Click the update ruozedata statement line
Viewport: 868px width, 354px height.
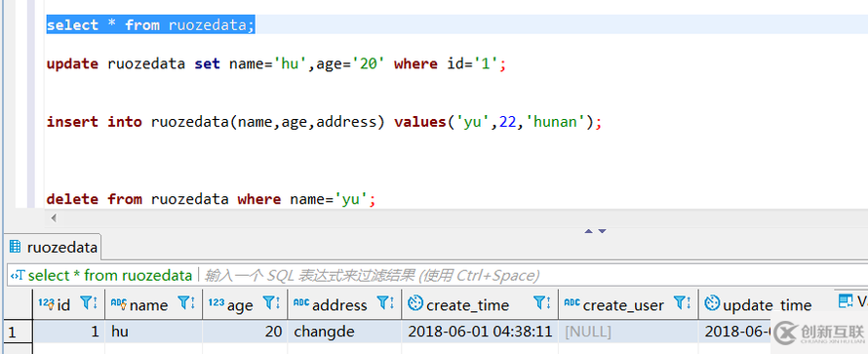tap(276, 64)
